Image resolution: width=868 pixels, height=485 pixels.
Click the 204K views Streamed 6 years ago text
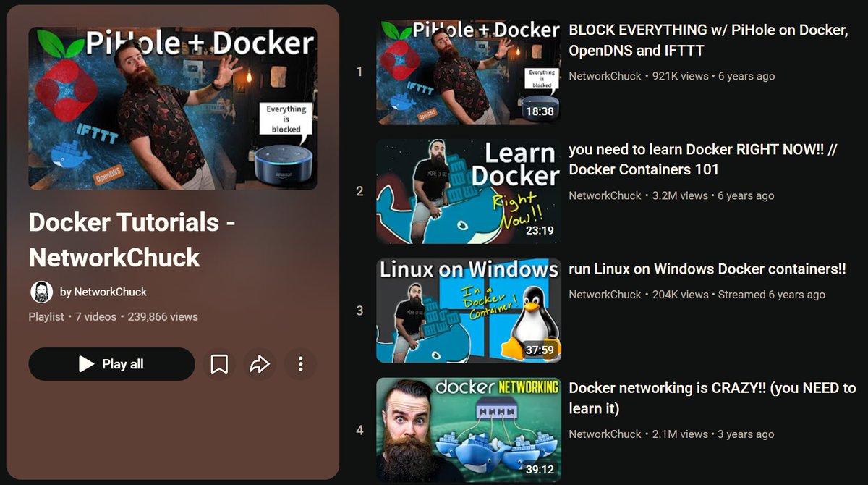[739, 295]
